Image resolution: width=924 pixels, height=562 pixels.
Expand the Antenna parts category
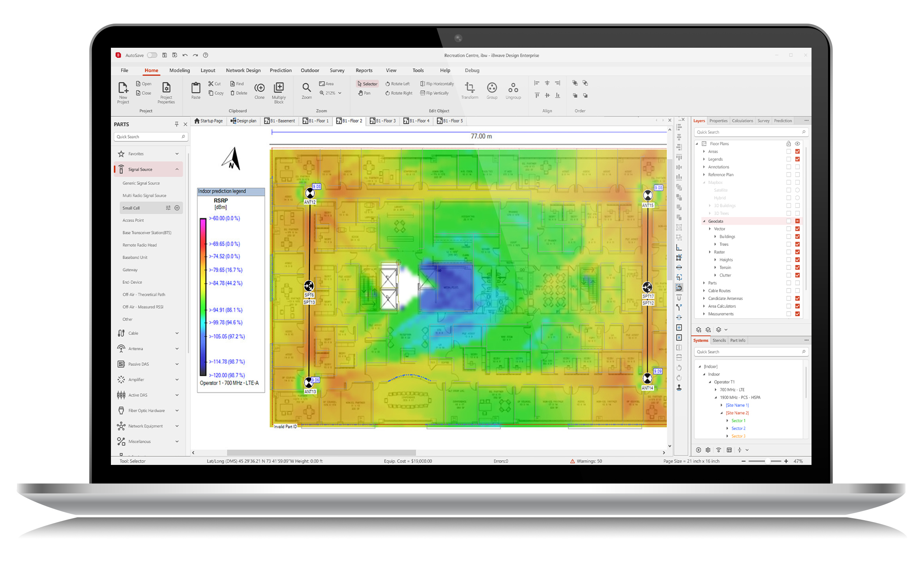coord(177,348)
